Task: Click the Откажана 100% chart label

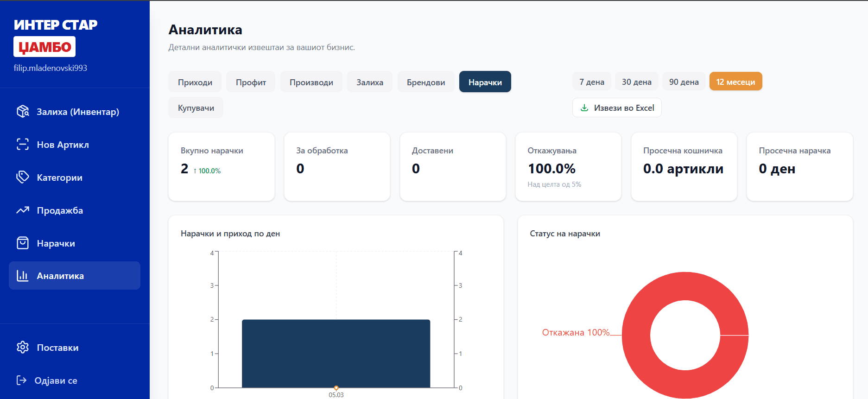Action: click(576, 332)
